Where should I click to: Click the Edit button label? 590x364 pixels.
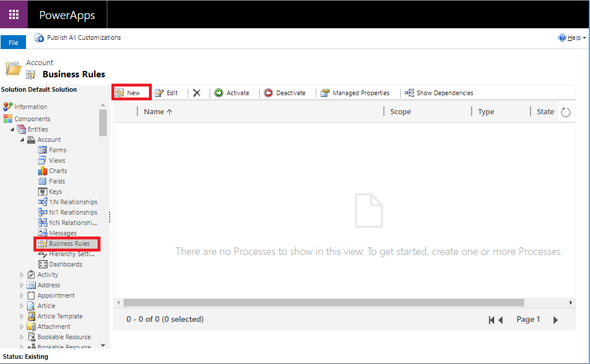coord(172,93)
